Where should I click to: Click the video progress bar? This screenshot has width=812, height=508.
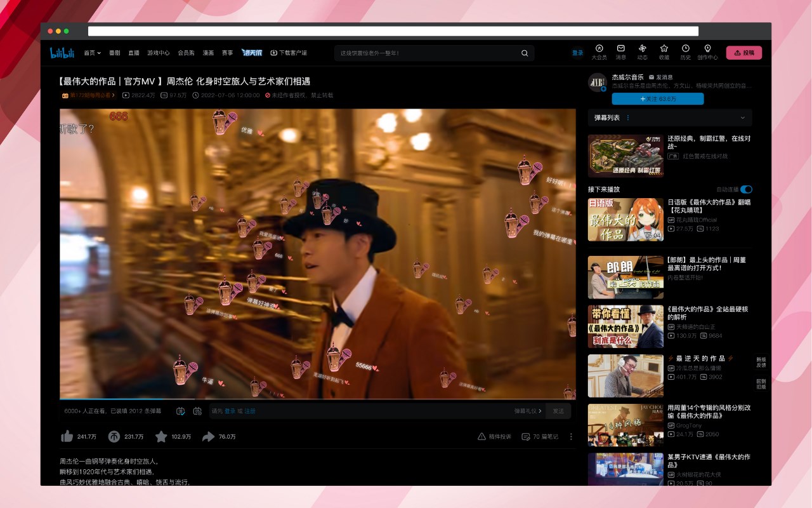coord(318,399)
